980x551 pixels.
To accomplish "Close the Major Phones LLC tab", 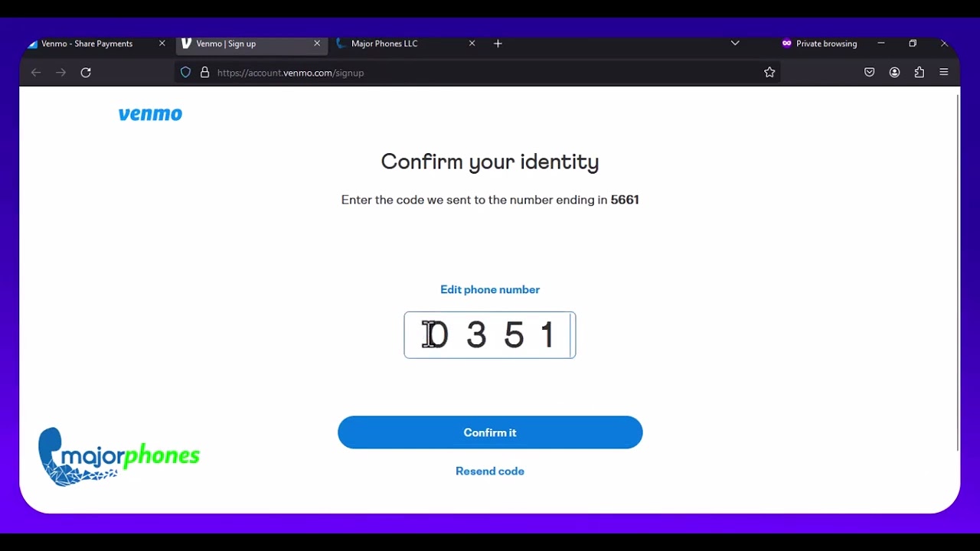I will 472,44.
